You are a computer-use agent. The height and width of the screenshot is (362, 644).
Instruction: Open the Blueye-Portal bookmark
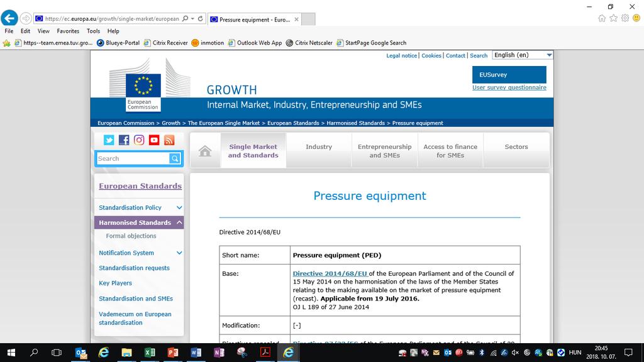(118, 43)
